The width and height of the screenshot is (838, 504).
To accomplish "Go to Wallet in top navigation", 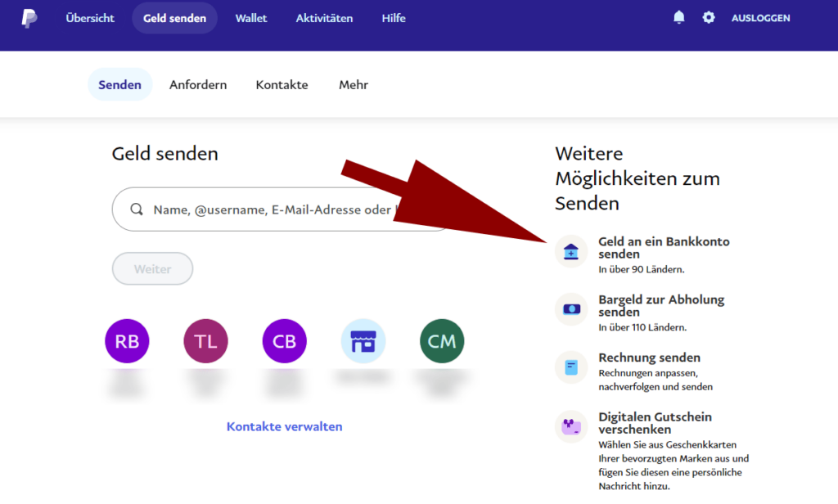I will tap(251, 18).
